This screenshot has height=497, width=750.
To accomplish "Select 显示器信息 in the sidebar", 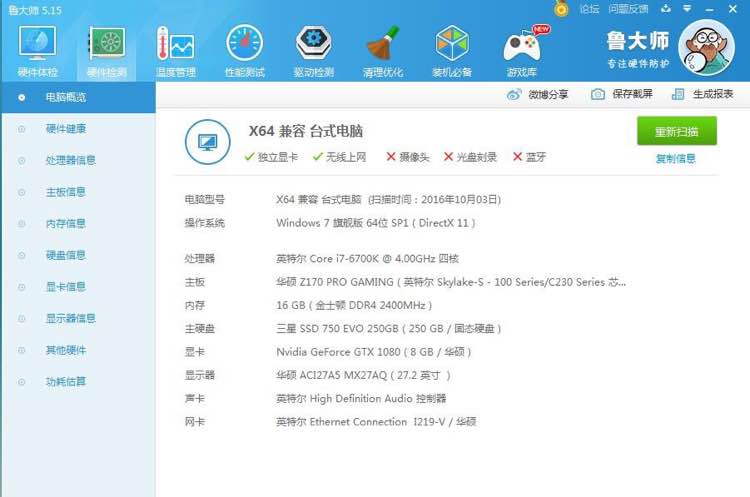I will point(78,319).
